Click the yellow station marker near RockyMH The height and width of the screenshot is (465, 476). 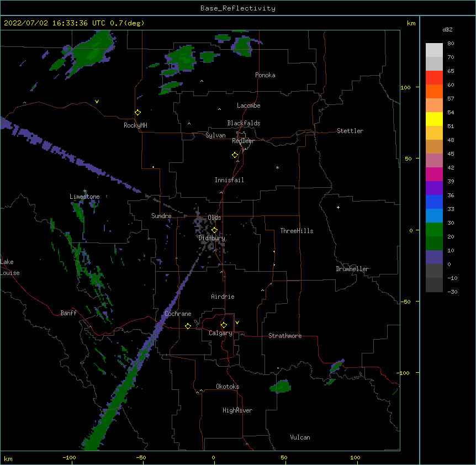point(138,113)
